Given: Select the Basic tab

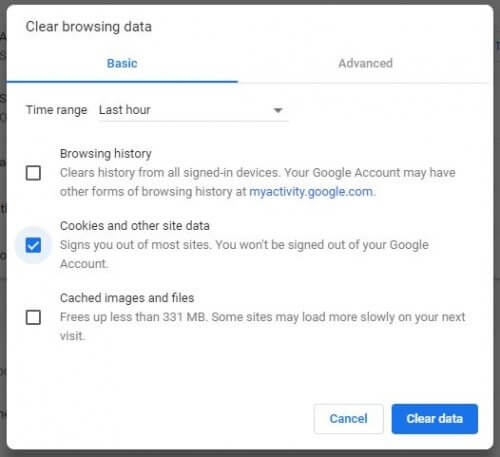Looking at the screenshot, I should click(122, 63).
